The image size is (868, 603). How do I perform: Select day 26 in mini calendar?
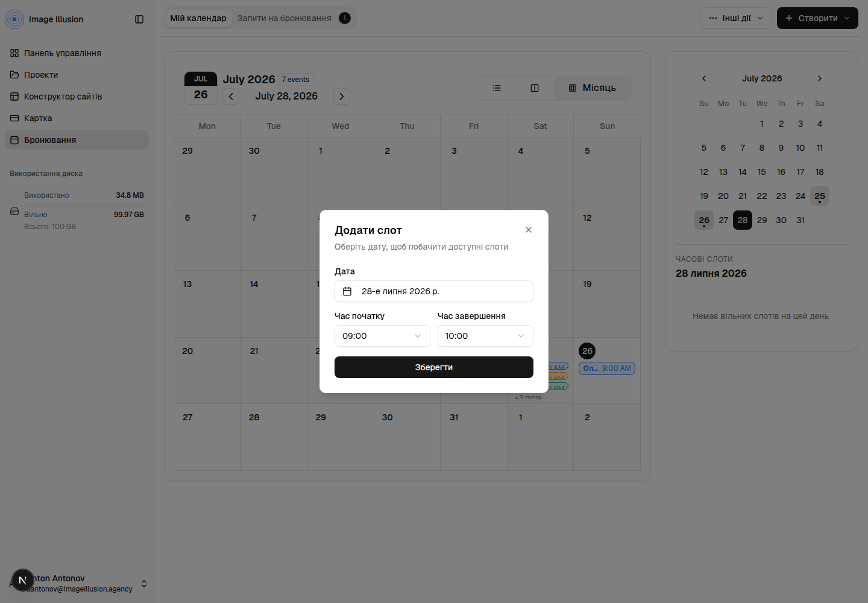click(704, 220)
